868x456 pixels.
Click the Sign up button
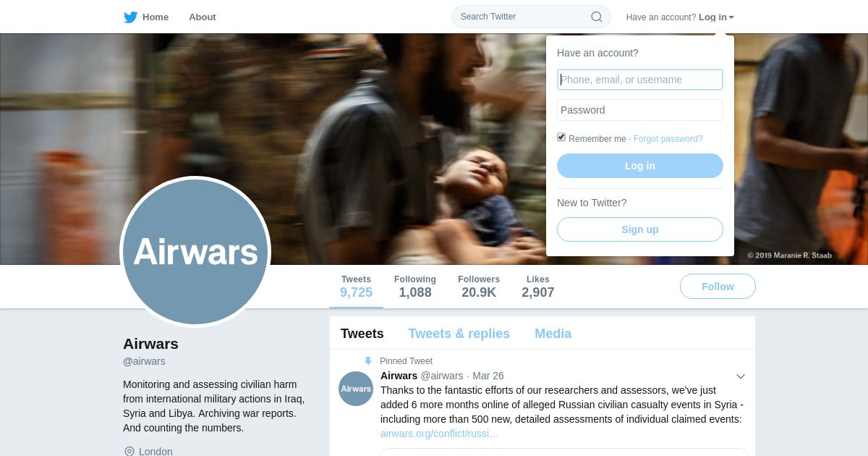click(640, 229)
